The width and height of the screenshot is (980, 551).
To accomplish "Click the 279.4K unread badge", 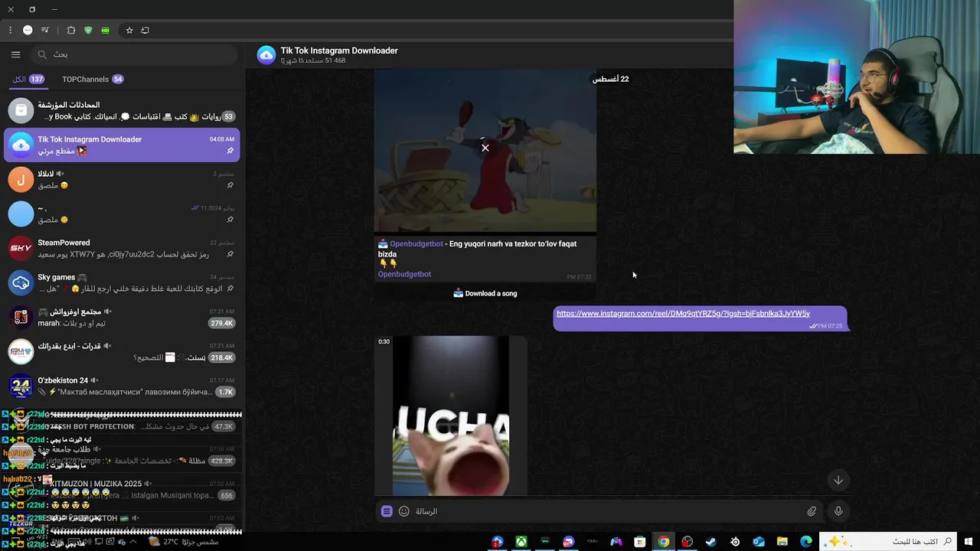I will click(x=220, y=323).
